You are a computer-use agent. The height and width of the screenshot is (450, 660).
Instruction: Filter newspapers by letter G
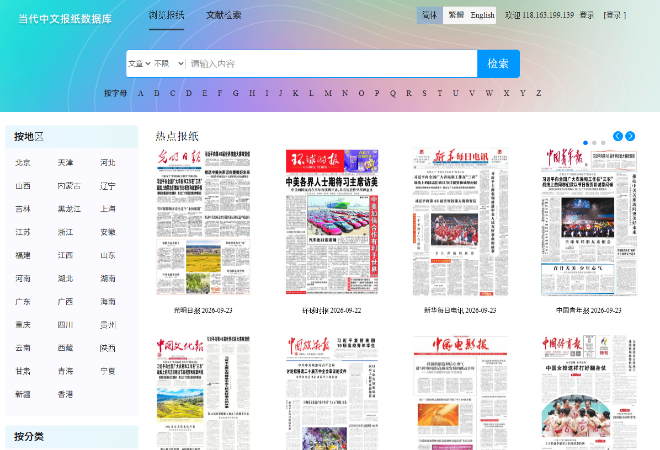click(236, 93)
